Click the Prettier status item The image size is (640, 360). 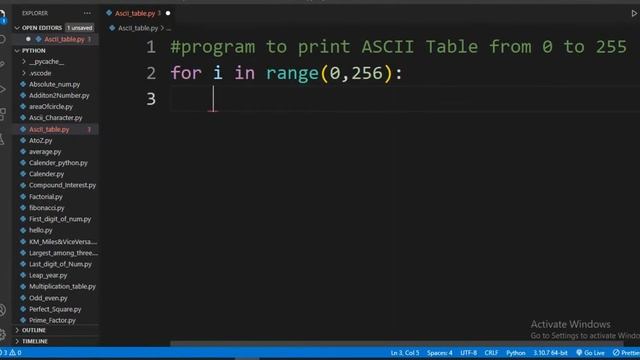(x=626, y=353)
